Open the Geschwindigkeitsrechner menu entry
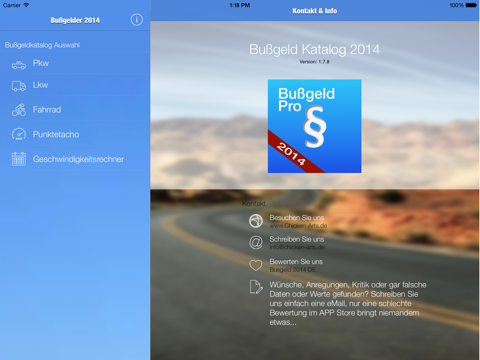Screen dimensions: 480x360 (75, 159)
